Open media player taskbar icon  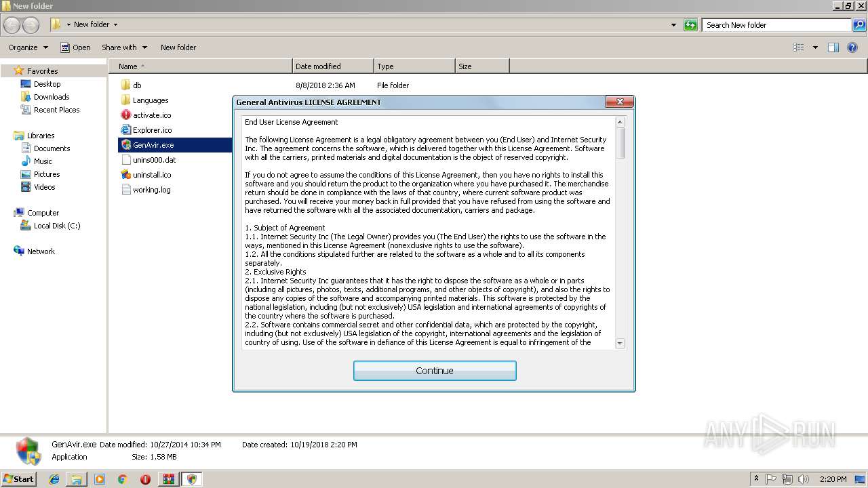[x=100, y=479]
